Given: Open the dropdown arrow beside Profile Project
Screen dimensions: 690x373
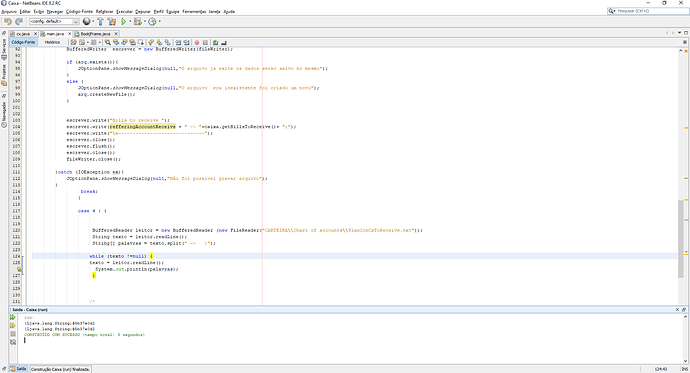Looking at the screenshot, I should [x=159, y=21].
